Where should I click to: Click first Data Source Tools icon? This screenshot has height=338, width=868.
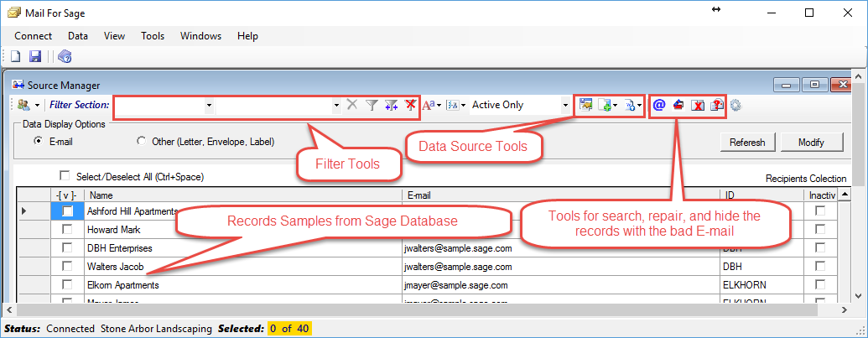(x=585, y=105)
